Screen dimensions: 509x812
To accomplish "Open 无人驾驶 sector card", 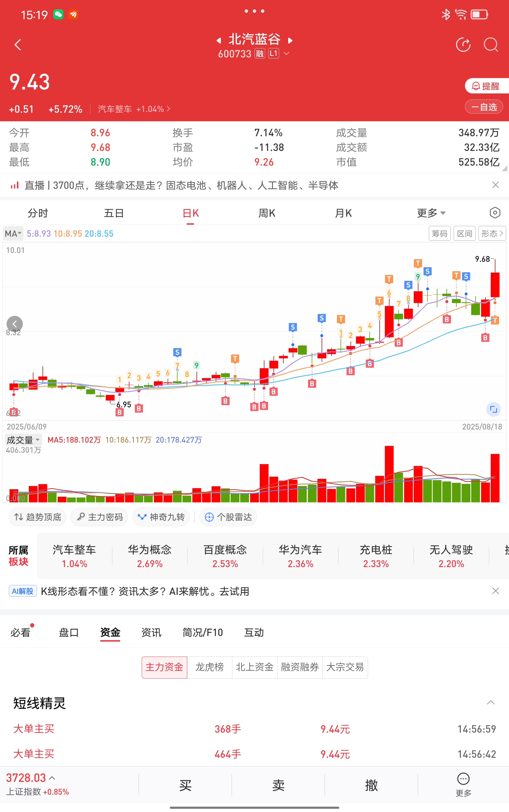I will tap(451, 556).
